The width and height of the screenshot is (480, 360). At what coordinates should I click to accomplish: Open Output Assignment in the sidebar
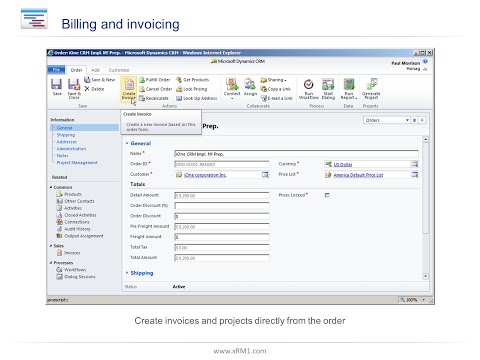(x=80, y=236)
